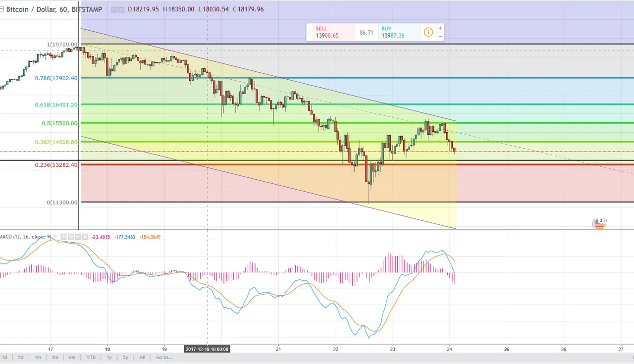The image size is (634, 364).
Task: Click date 22 on time axis
Action: point(335,348)
